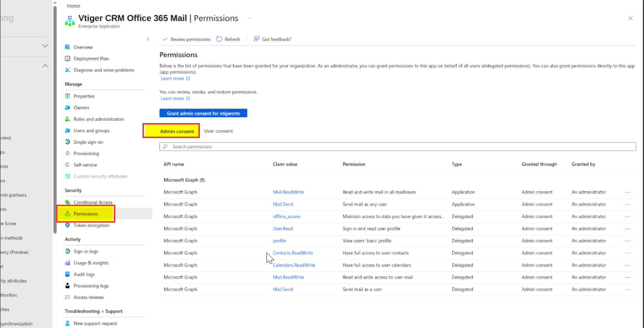
Task: Click the Audit logs icon
Action: tap(68, 274)
